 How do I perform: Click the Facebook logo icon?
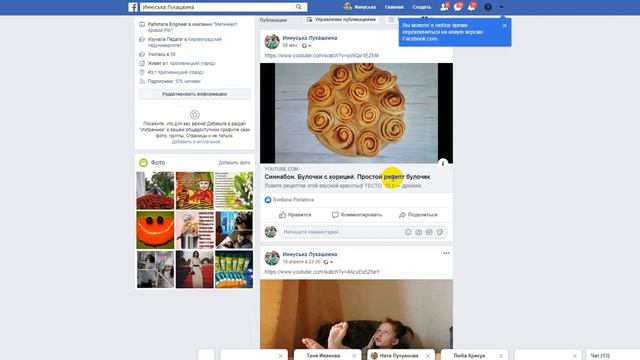133,7
